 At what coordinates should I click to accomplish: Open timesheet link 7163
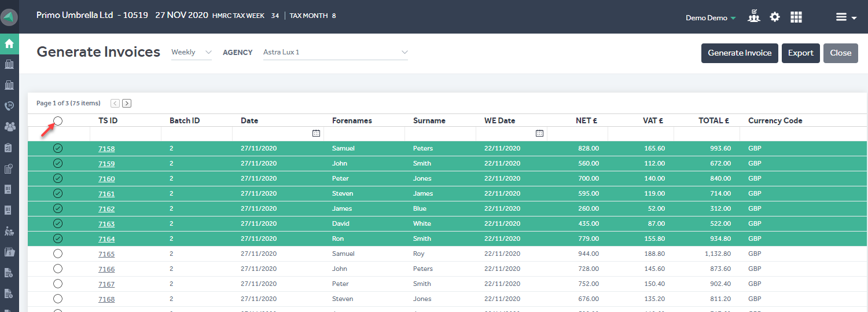point(106,224)
